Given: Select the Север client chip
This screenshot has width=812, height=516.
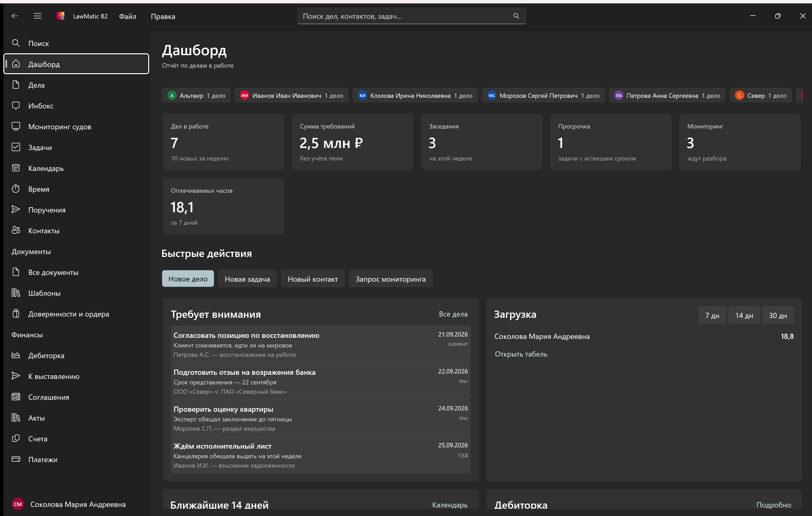Looking at the screenshot, I should 761,95.
